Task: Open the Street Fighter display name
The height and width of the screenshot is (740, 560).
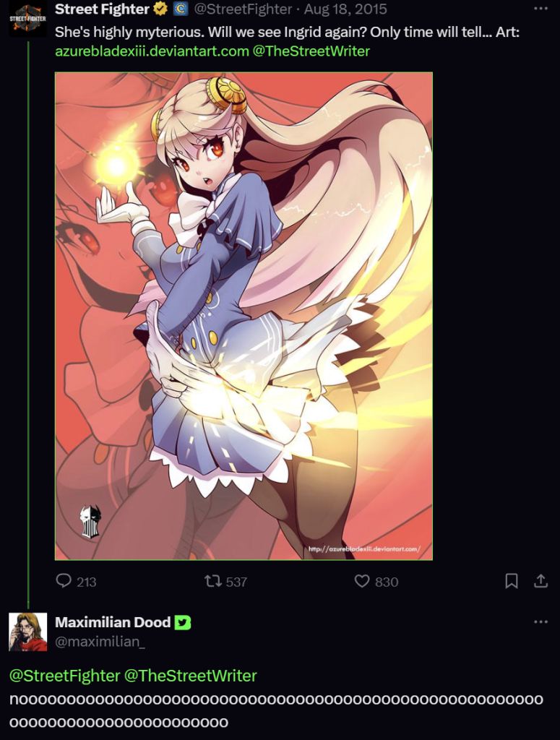Action: coord(103,9)
